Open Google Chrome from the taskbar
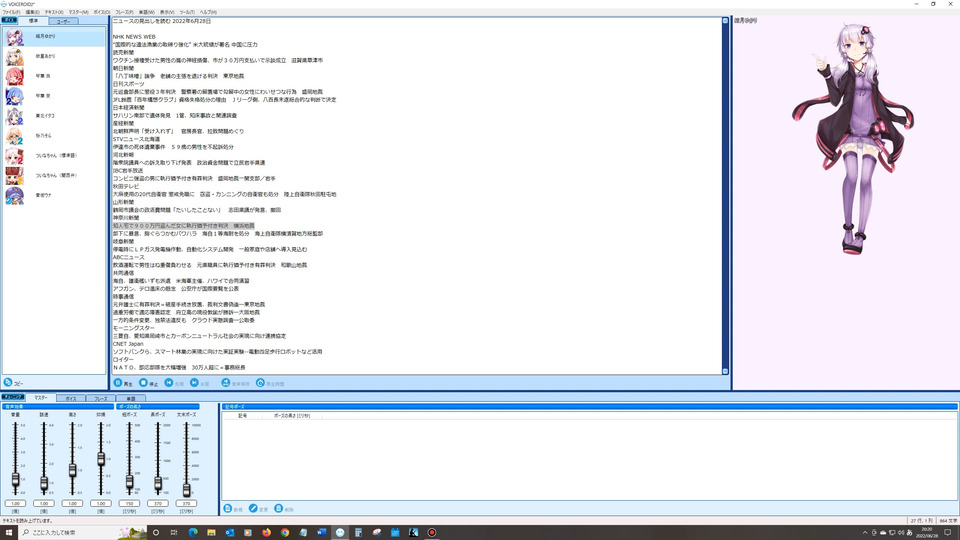The width and height of the screenshot is (960, 540). (x=285, y=532)
